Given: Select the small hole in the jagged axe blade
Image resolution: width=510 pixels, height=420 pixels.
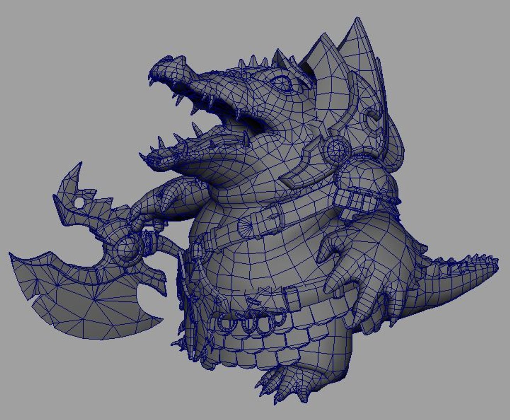Looking at the screenshot, I should 79,203.
